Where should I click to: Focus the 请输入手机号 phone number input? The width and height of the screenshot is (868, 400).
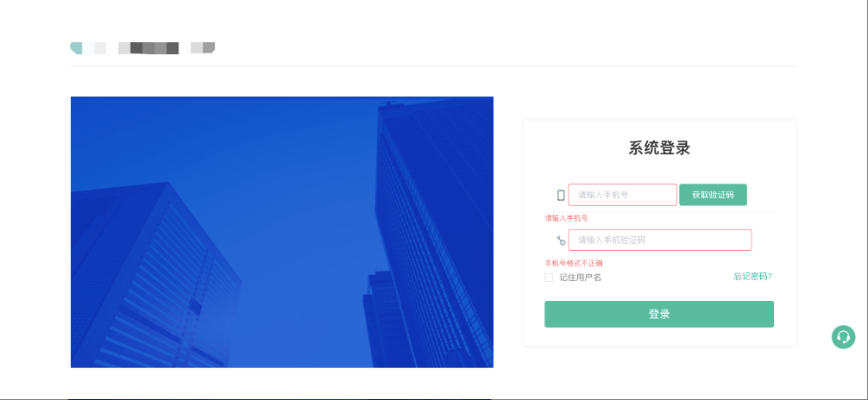pos(622,195)
